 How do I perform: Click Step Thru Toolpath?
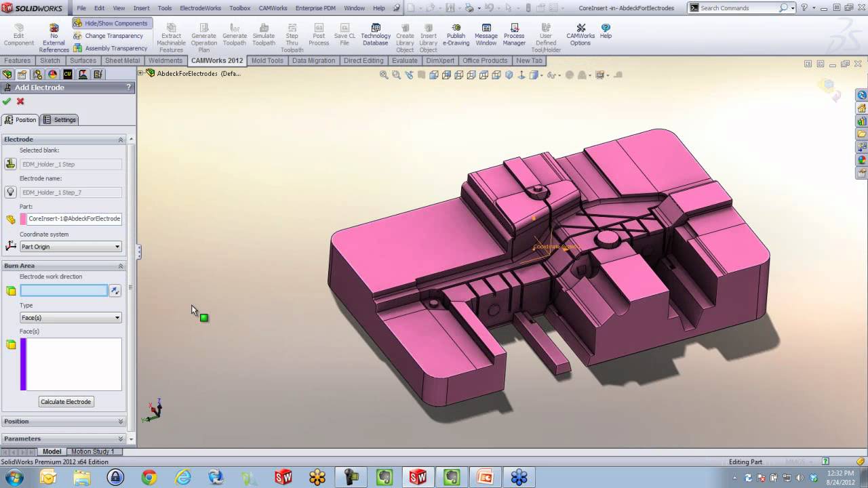pos(292,38)
